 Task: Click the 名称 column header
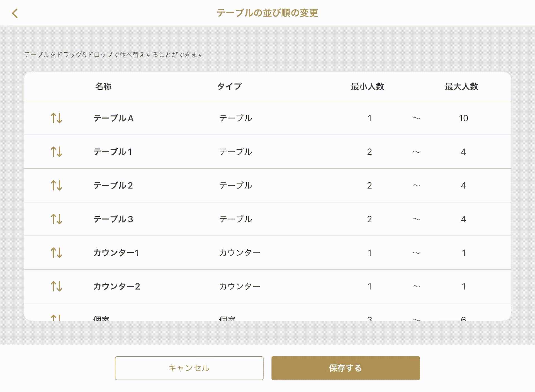103,87
